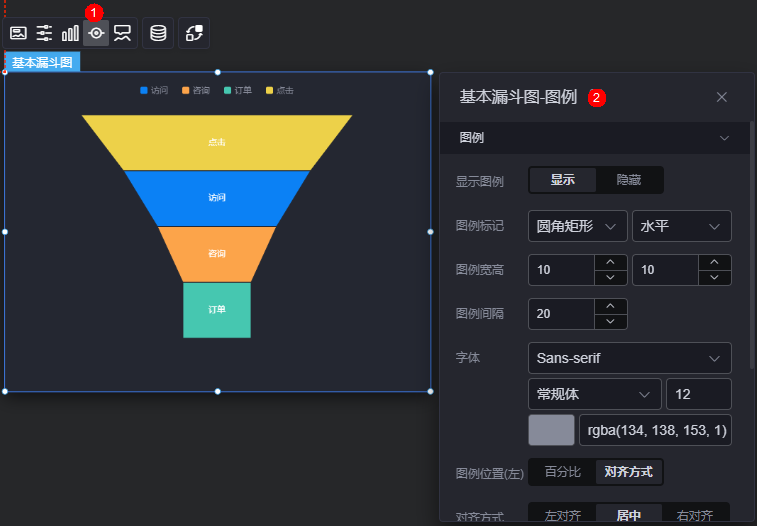The image size is (757, 526).
Task: Open the 水平 orientation dropdown
Action: click(x=682, y=226)
